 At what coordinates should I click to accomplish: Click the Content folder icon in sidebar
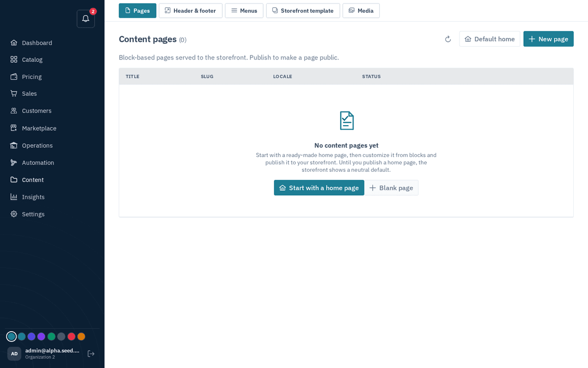(14, 180)
